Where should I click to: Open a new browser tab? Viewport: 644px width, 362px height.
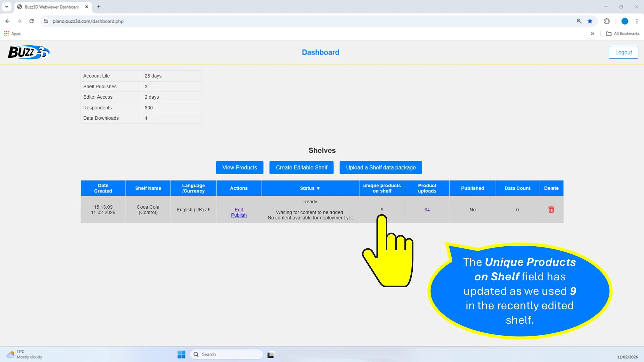point(99,7)
